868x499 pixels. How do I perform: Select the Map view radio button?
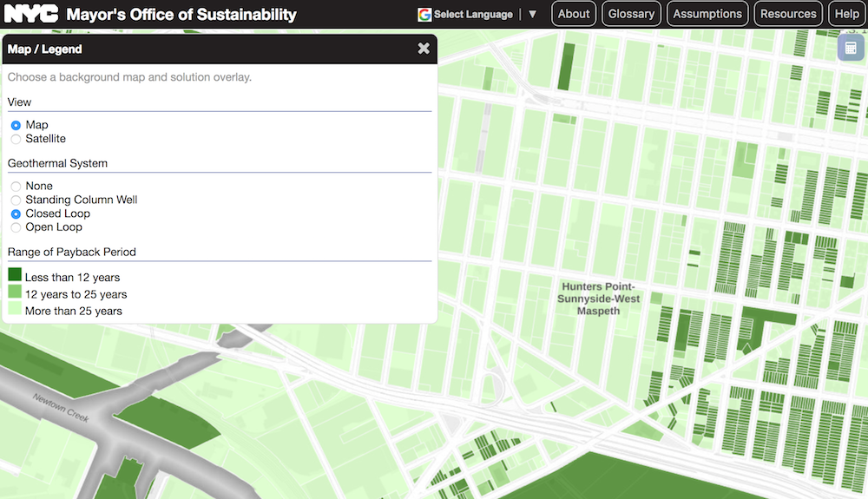[16, 125]
